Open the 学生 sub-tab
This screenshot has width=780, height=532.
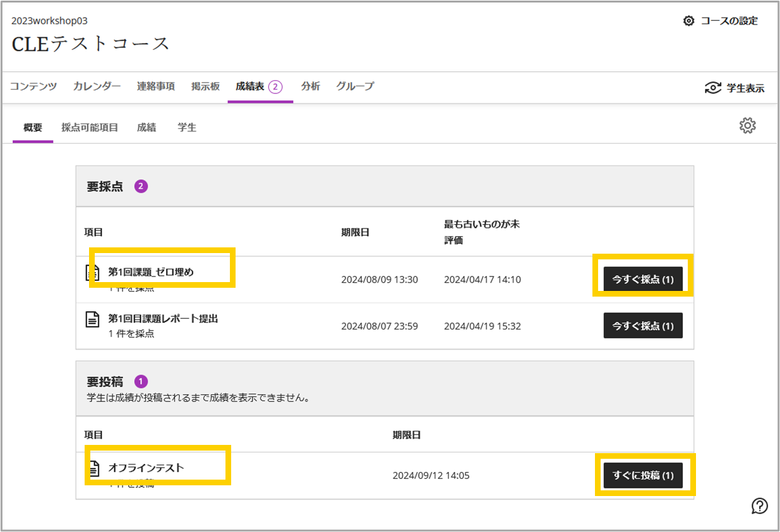coord(187,127)
